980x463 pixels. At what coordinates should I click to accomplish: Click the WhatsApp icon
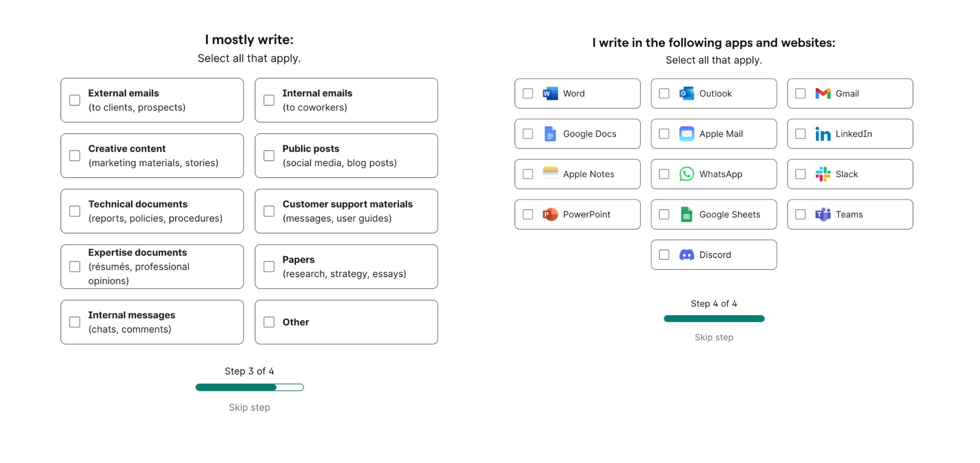point(686,174)
